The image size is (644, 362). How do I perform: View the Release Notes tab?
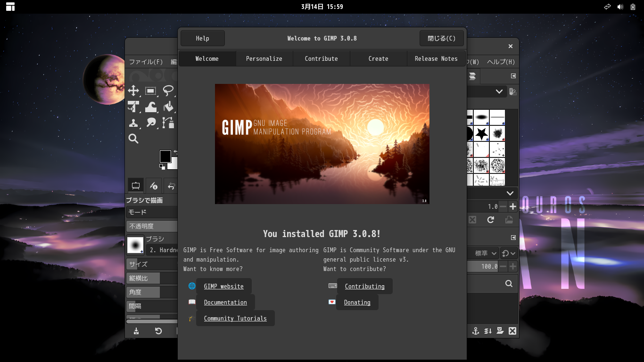pos(436,58)
